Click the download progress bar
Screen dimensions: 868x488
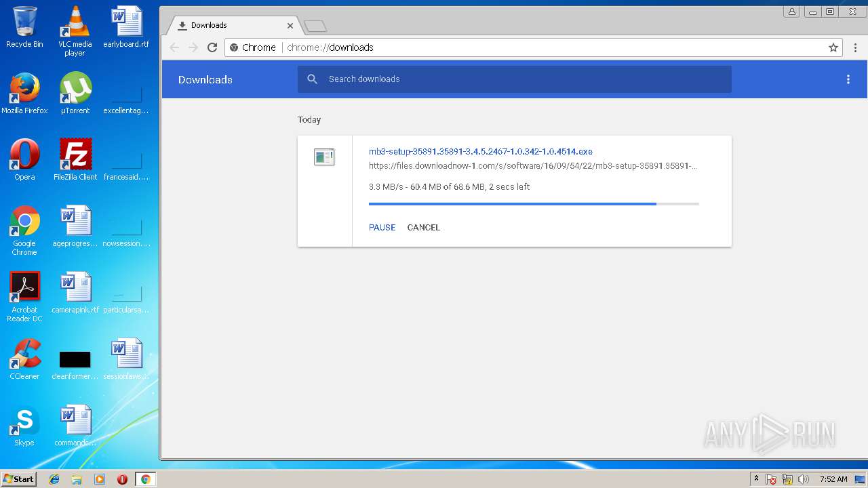click(x=534, y=203)
